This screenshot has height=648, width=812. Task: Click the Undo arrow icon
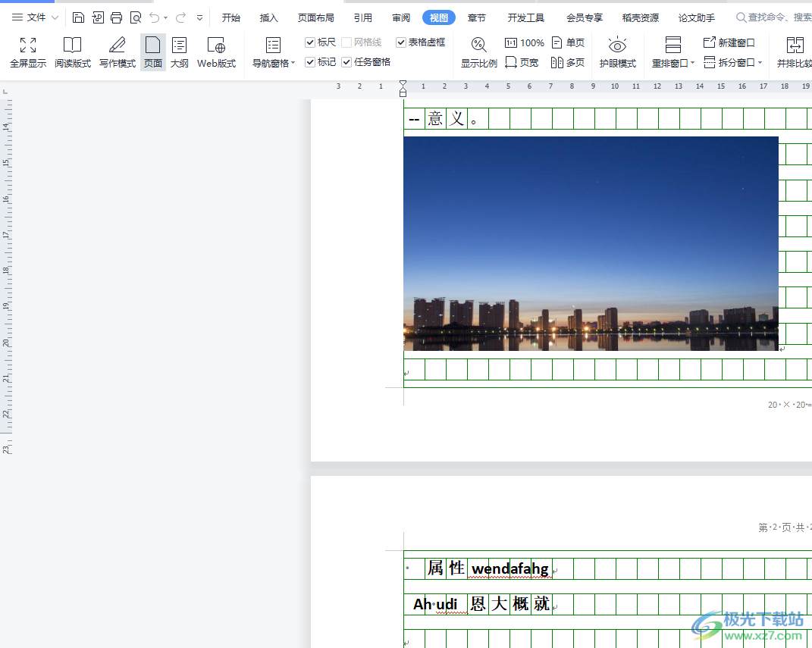[x=155, y=17]
